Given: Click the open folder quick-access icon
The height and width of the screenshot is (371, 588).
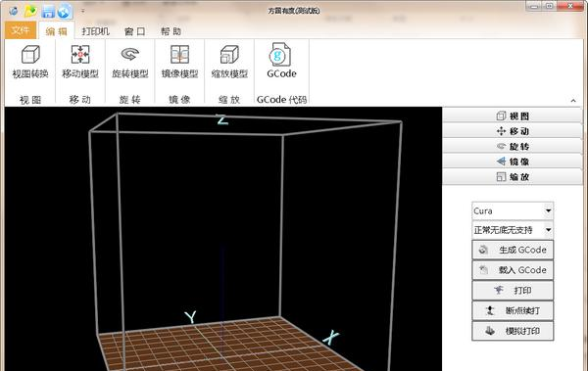Looking at the screenshot, I should tap(30, 11).
